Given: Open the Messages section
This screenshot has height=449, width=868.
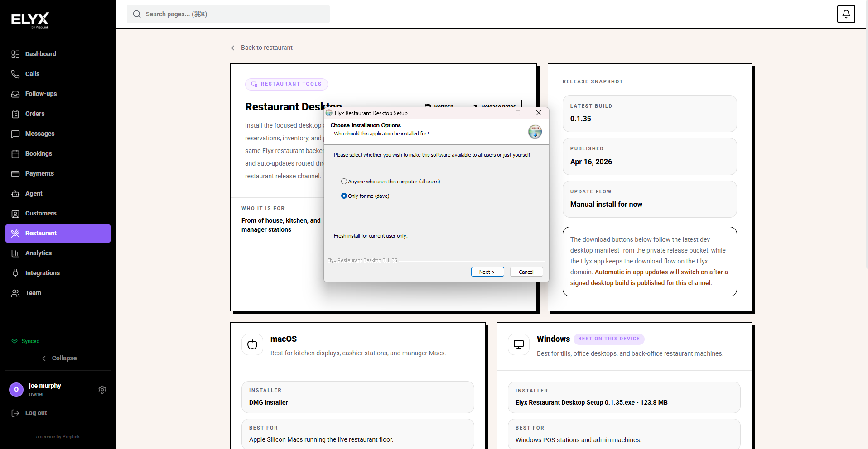Looking at the screenshot, I should click(58, 134).
